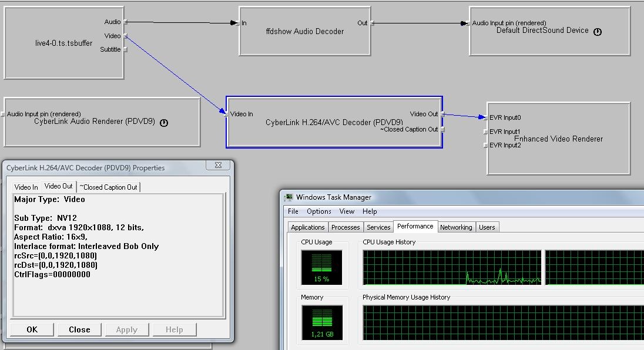
Task: Open the Processes tab in Task Manager
Action: point(346,227)
